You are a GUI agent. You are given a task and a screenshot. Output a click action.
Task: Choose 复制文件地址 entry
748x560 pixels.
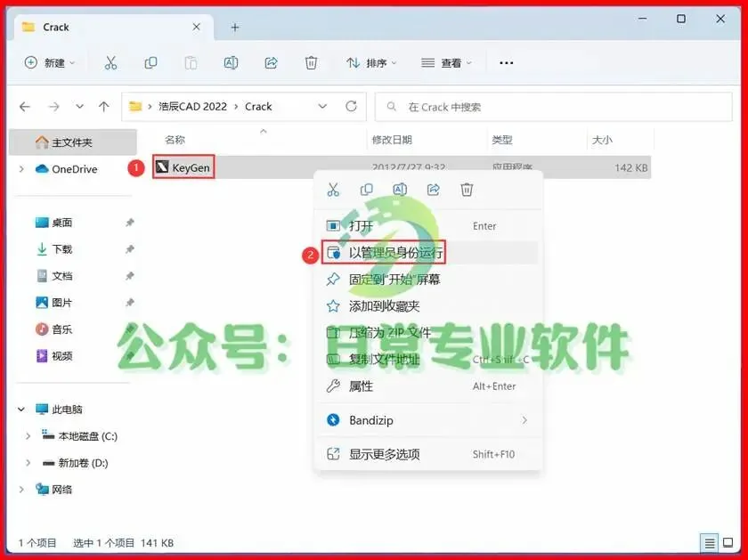(428, 359)
